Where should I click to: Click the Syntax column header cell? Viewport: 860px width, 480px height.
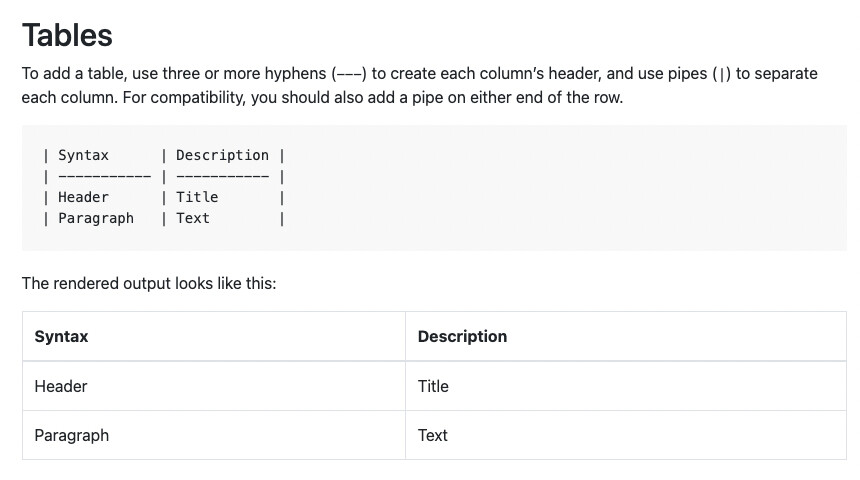point(214,336)
